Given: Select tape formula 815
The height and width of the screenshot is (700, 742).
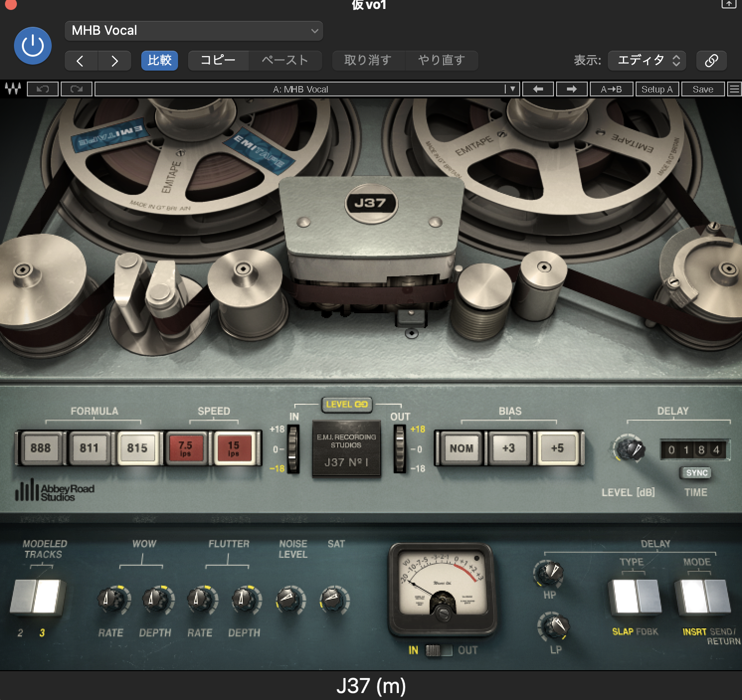Looking at the screenshot, I should coord(137,448).
